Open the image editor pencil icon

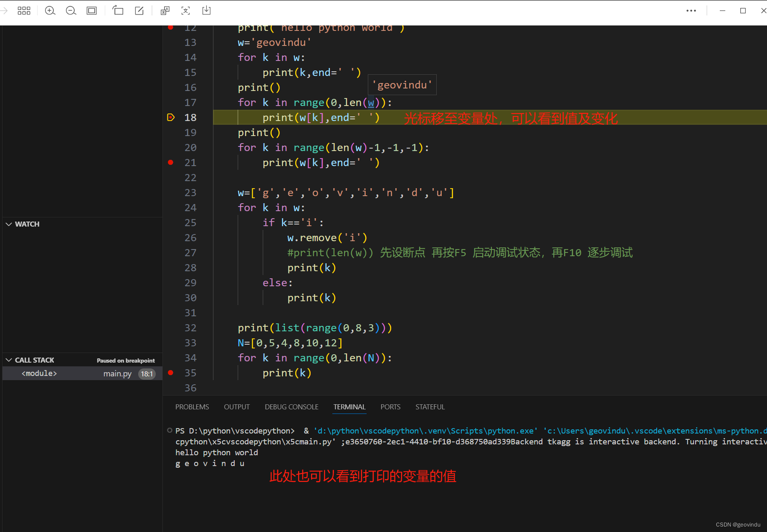pos(139,10)
